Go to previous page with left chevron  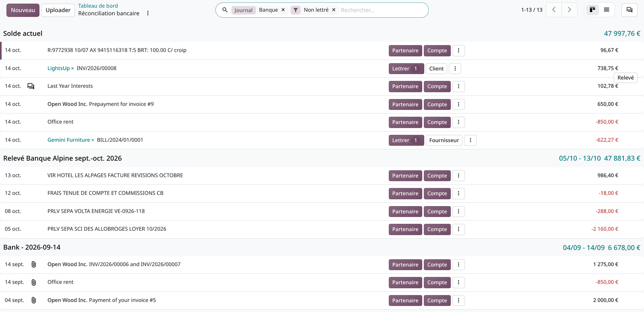coord(554,10)
